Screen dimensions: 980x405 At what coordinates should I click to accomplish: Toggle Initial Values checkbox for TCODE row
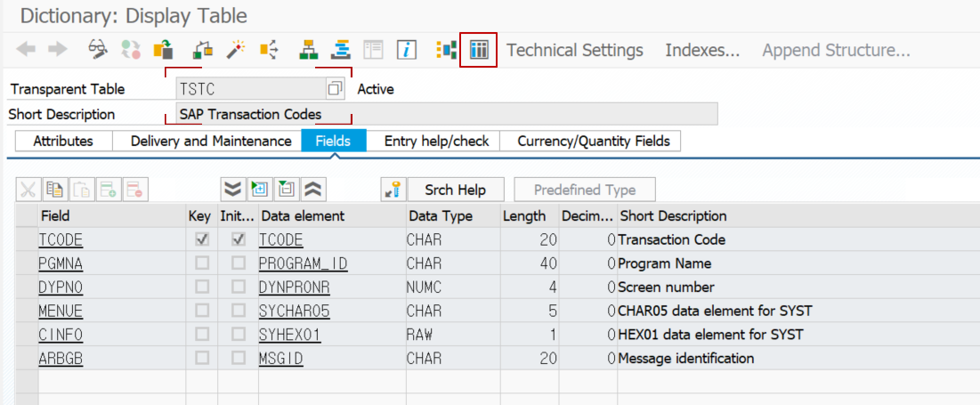(239, 239)
